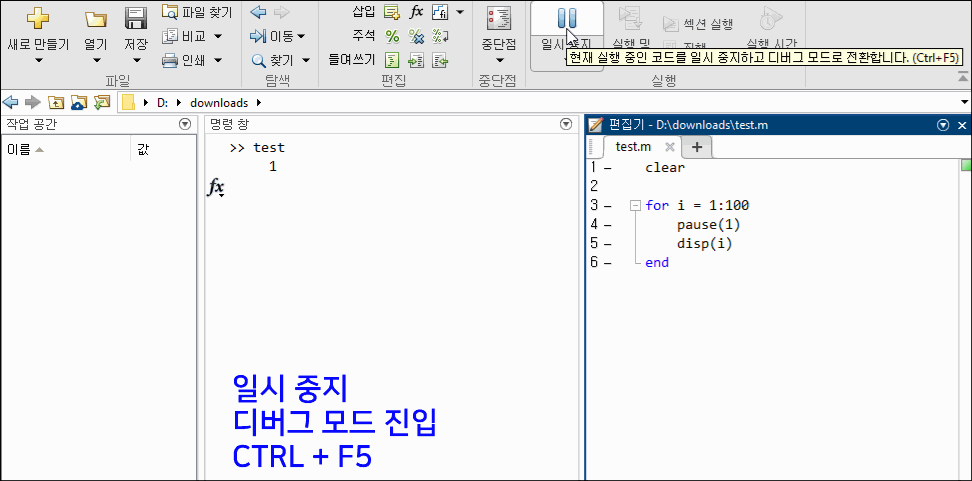Click the back arrow in the address toolbar

(10, 102)
